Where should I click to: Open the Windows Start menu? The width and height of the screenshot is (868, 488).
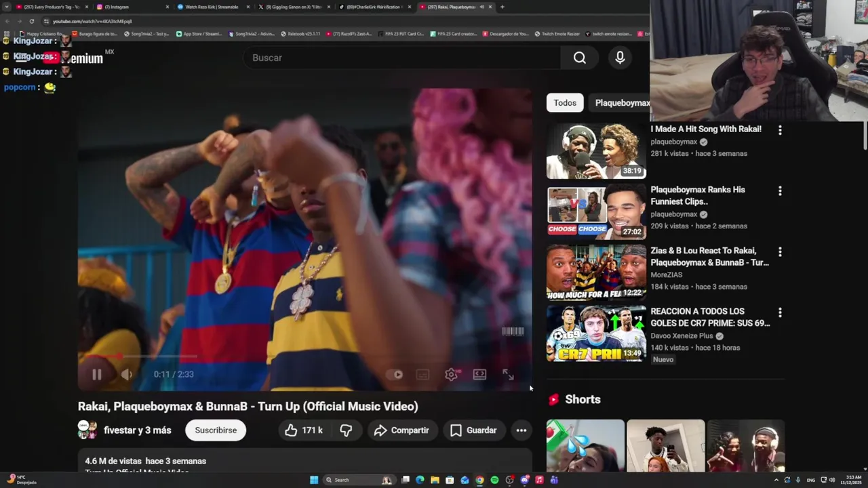click(x=314, y=480)
